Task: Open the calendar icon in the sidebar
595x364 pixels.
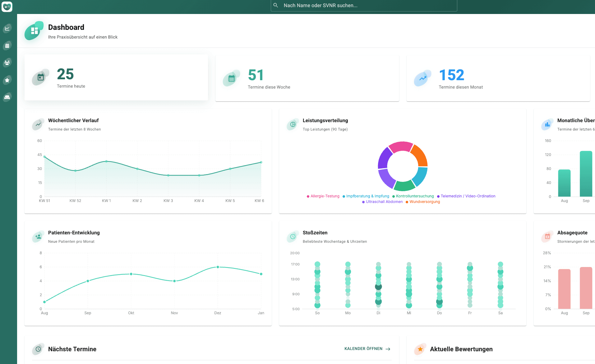Action: tap(7, 46)
